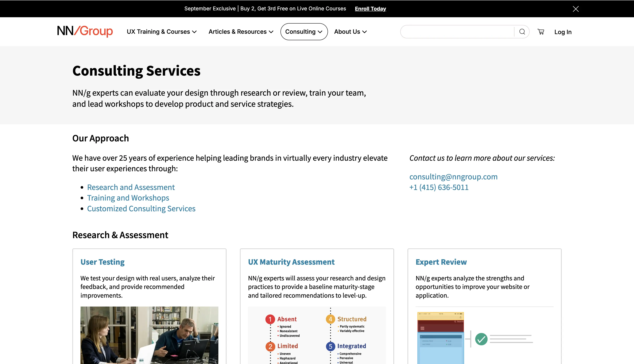Click the User Testing photo
Screen dimensions: 634x364
(149, 335)
